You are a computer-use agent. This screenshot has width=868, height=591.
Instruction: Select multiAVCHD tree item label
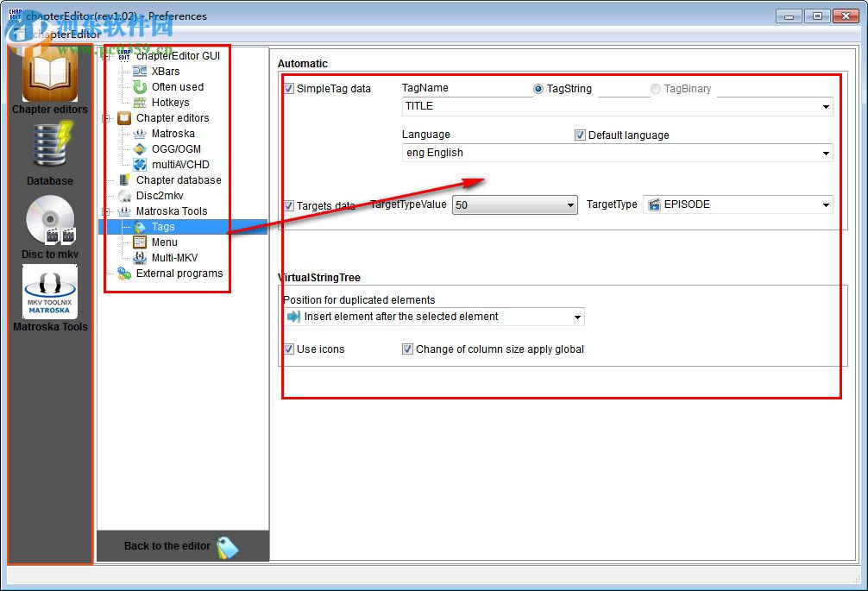click(180, 164)
